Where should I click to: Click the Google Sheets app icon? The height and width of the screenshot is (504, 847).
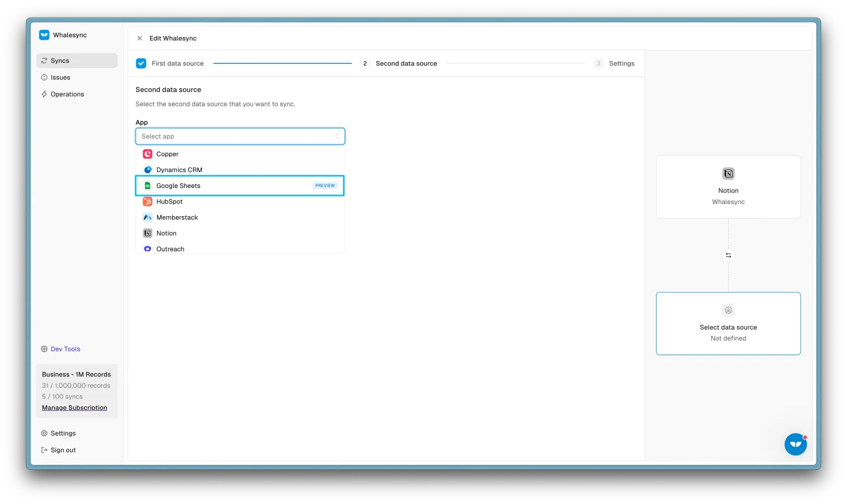147,186
